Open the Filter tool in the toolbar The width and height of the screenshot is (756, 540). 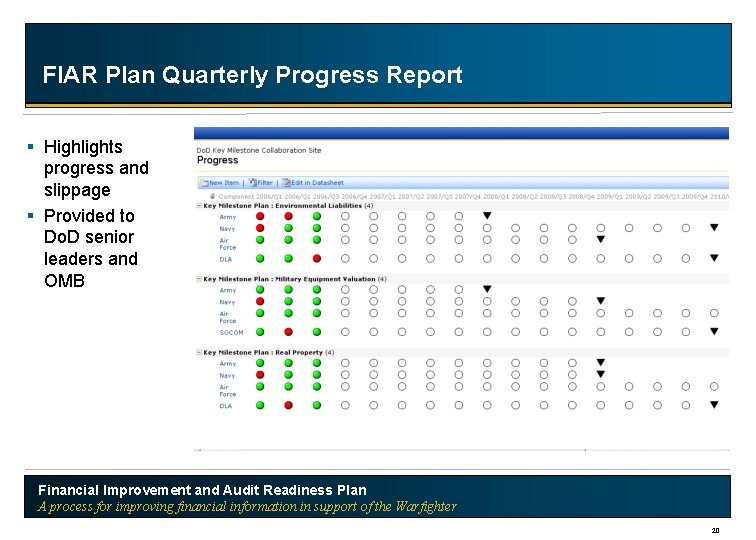(260, 183)
